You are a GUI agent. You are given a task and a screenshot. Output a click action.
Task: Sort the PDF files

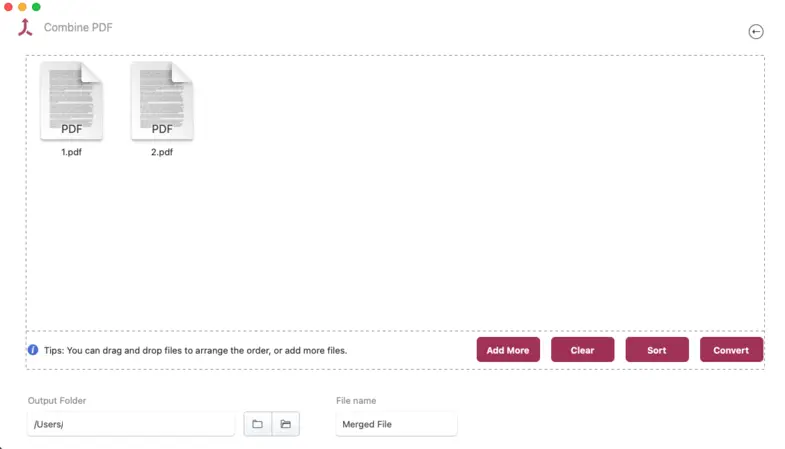[657, 350]
